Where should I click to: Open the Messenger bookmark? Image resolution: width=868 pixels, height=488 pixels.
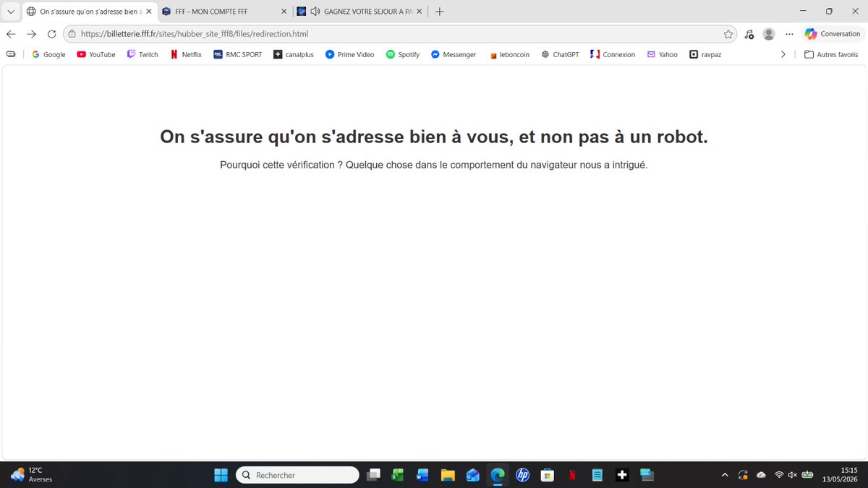(x=454, y=54)
